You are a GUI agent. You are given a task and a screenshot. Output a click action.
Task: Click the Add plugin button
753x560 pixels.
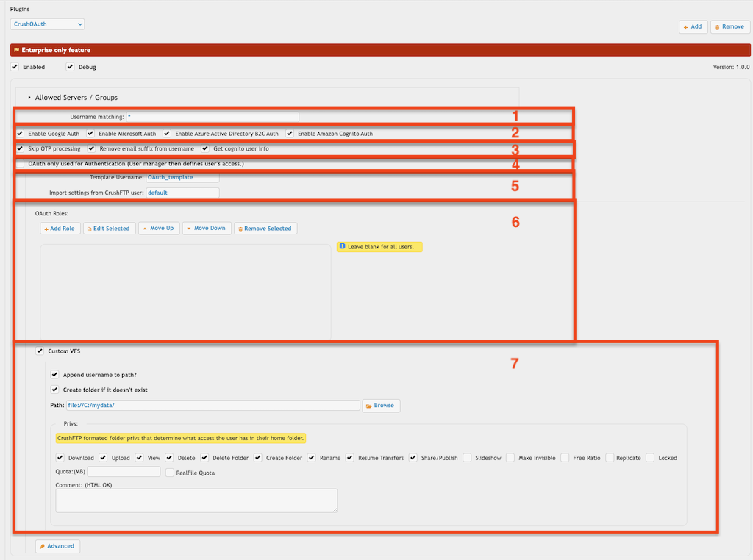click(693, 27)
